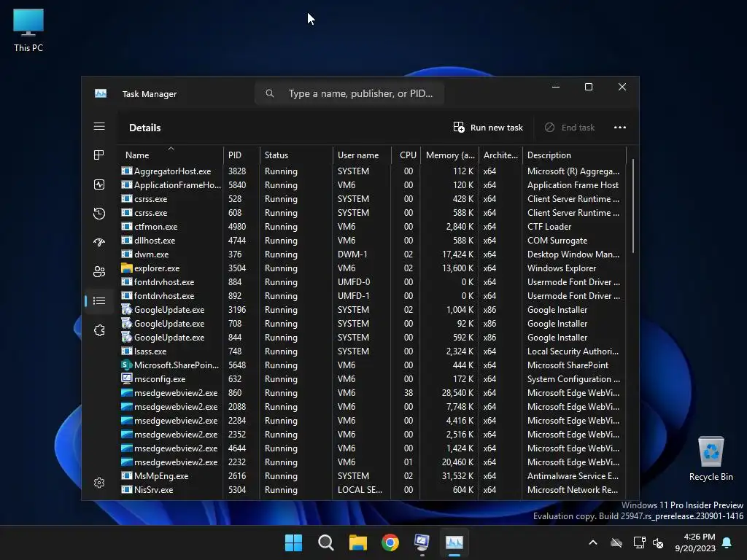Sort by the Name column header

tap(169, 155)
